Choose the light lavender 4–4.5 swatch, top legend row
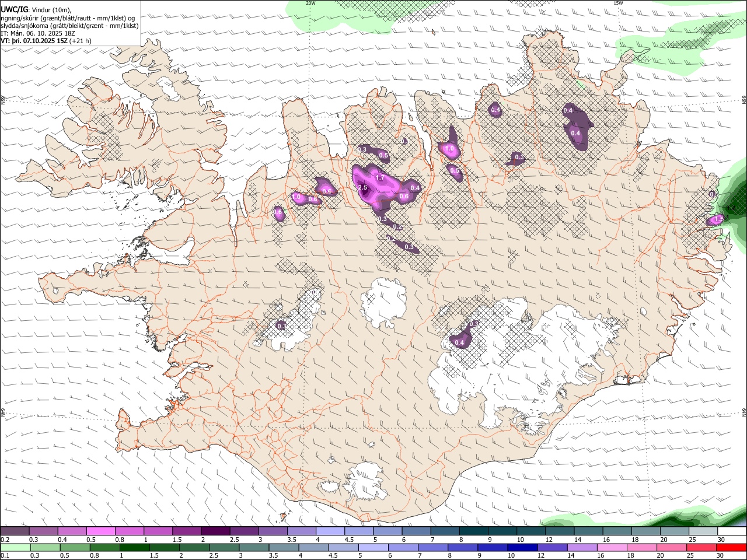The width and height of the screenshot is (747, 560). [x=330, y=531]
